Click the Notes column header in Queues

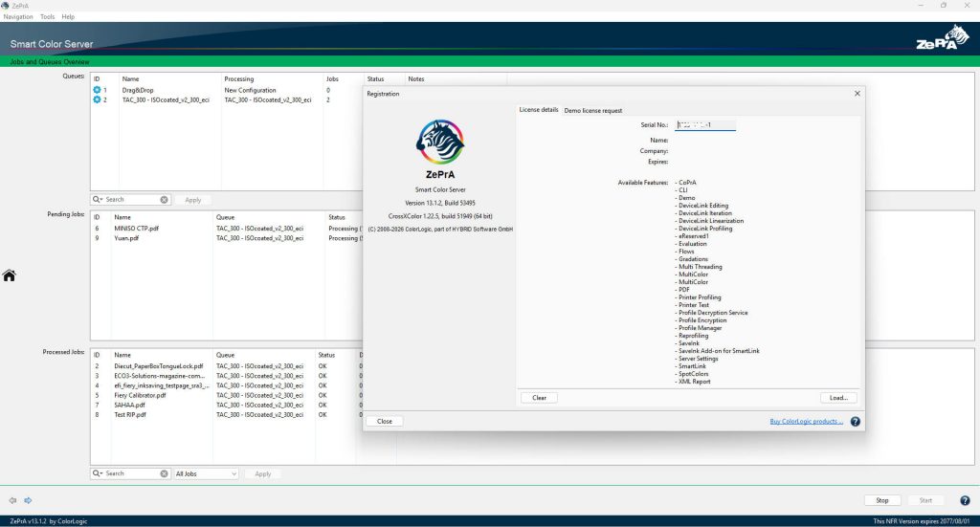[x=416, y=79]
